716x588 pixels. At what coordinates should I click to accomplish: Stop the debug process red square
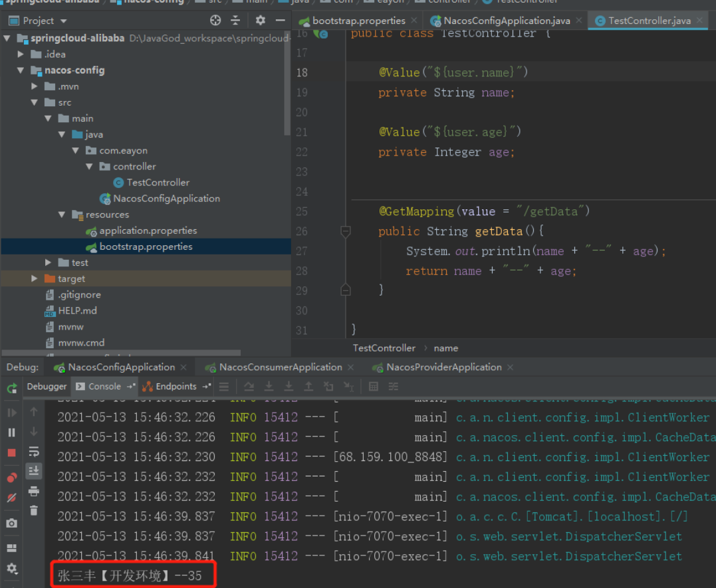[12, 452]
